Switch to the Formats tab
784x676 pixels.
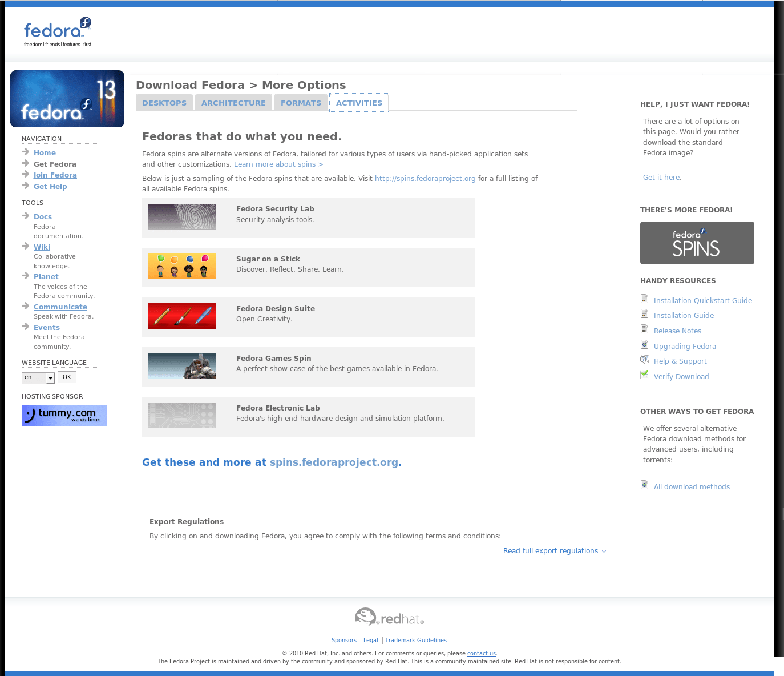301,103
